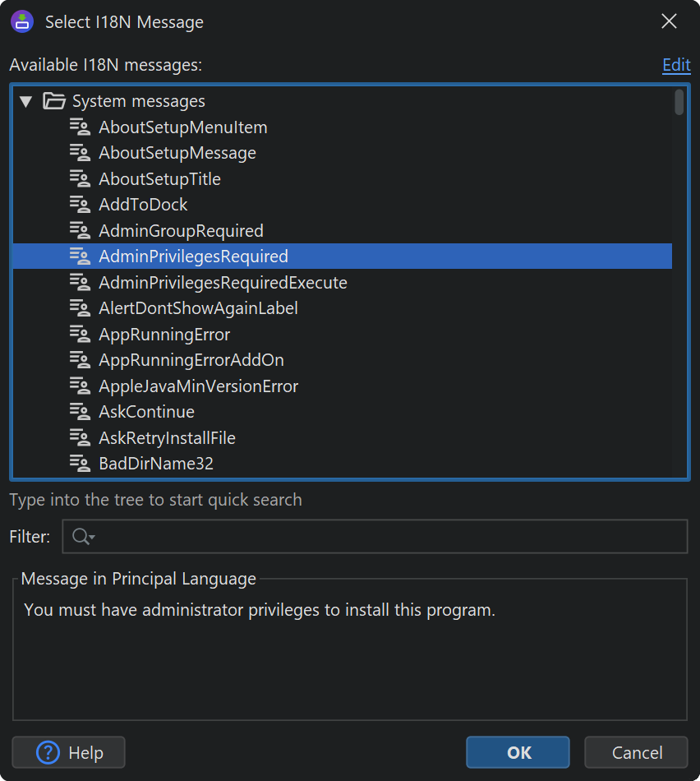Choose the AppleJavaMinVersionError message
This screenshot has height=781, width=700.
(198, 386)
